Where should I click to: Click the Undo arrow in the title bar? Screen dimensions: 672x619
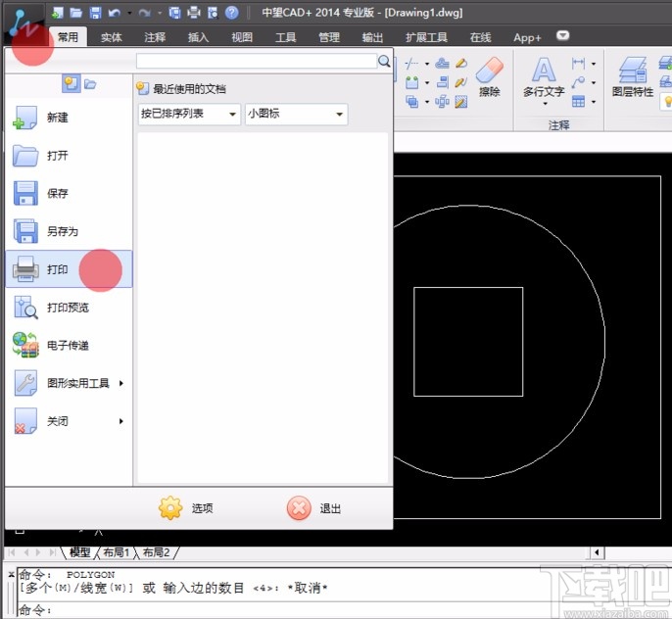pos(114,14)
